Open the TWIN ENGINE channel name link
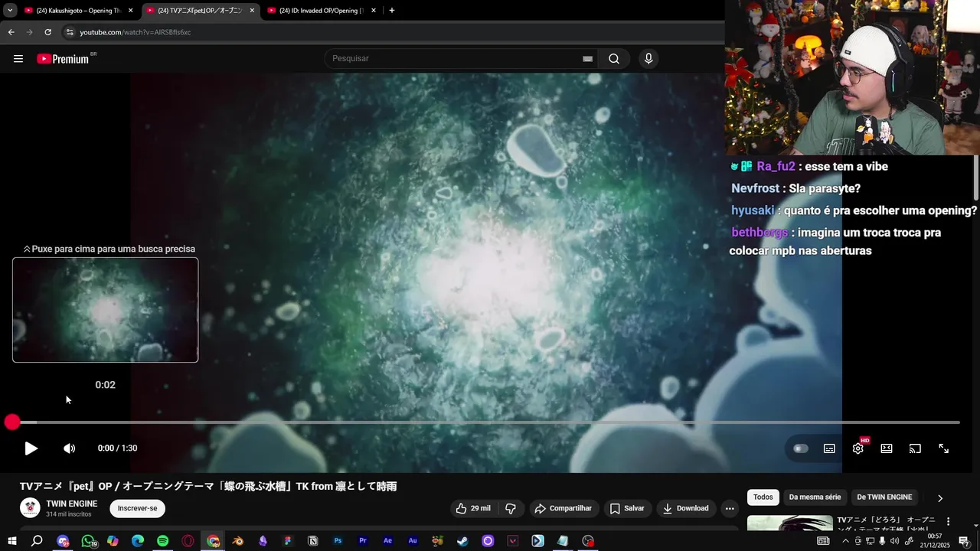The width and height of the screenshot is (980, 551). coord(72,504)
